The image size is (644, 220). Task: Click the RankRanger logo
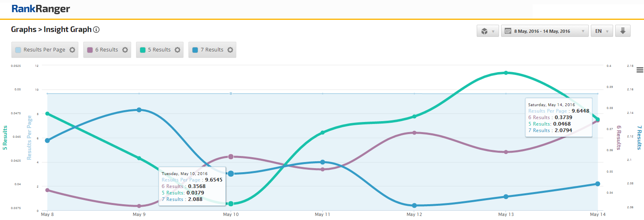click(x=41, y=9)
